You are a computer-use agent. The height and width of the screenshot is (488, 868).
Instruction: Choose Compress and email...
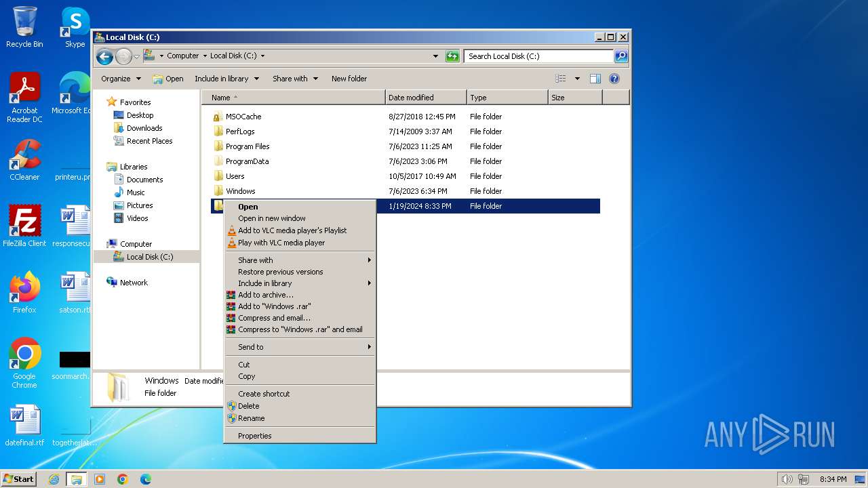pyautogui.click(x=300, y=318)
